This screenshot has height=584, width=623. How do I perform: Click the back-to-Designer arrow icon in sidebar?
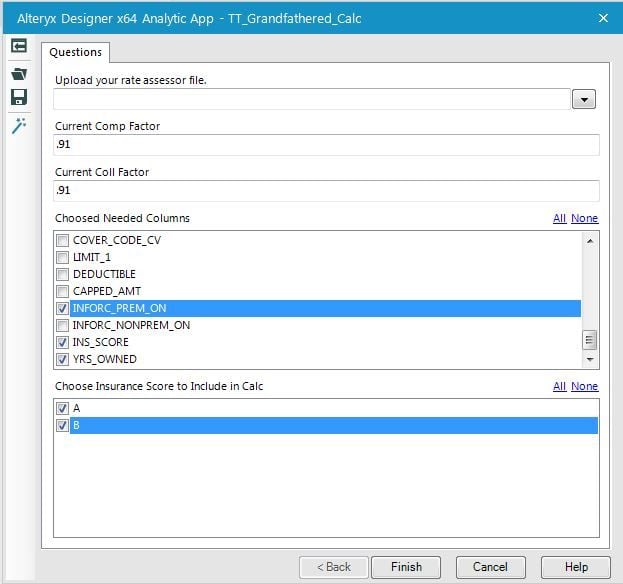tap(19, 46)
